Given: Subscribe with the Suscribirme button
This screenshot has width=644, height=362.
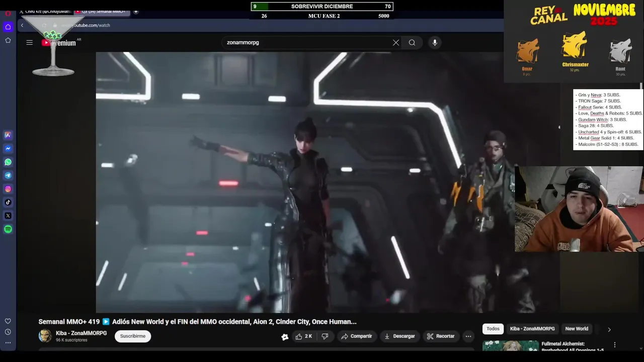Looking at the screenshot, I should click(x=133, y=336).
